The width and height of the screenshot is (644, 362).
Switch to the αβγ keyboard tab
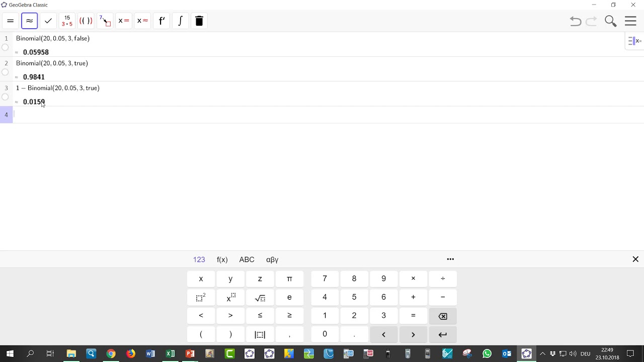272,259
